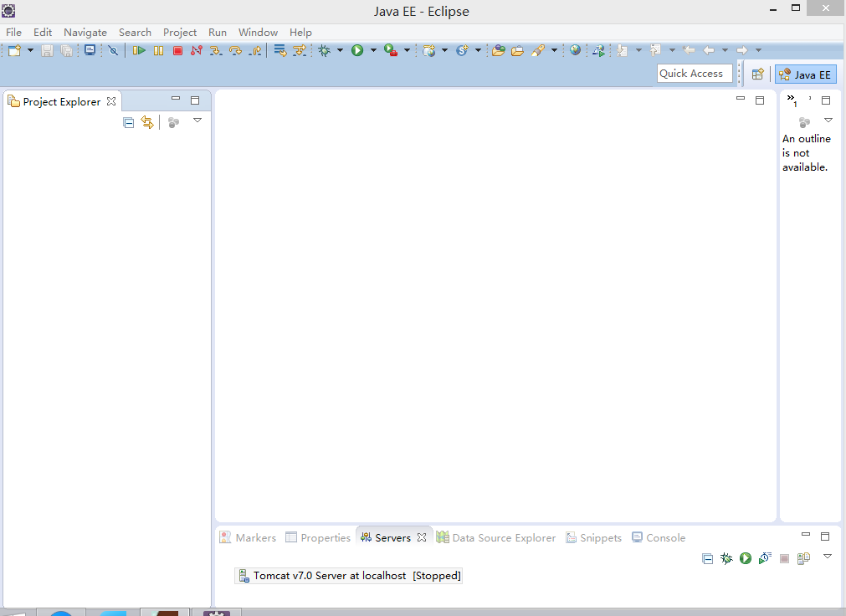Click the Resume debug button
Screen dimensions: 846x616
pos(139,50)
